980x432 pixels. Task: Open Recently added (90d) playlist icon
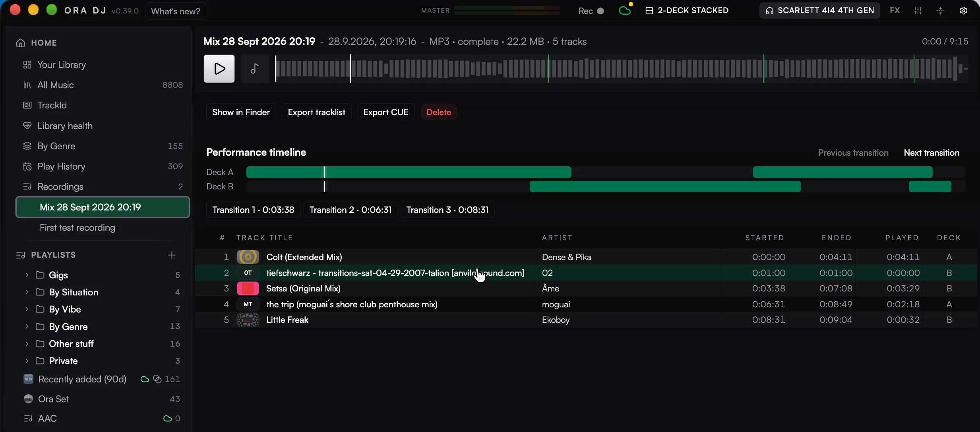tap(28, 379)
